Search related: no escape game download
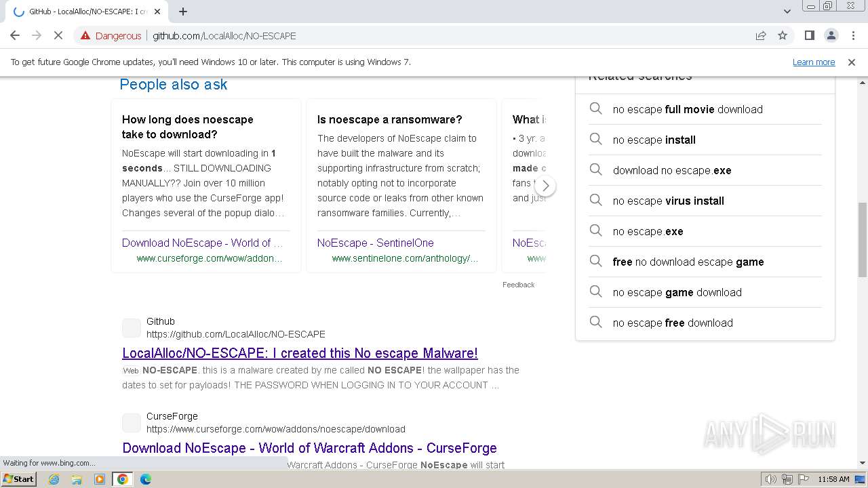 tap(677, 292)
